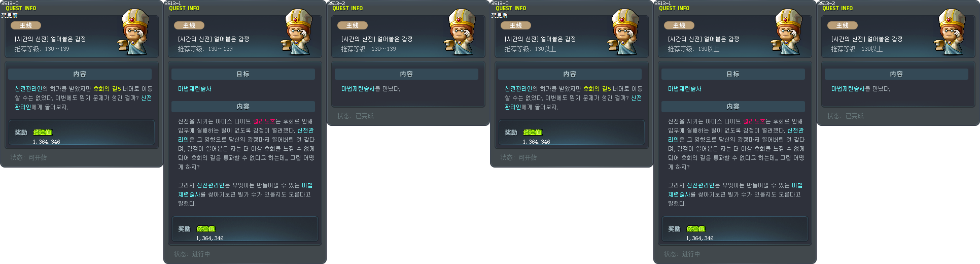
Task: Select the NPC portrait in panel 3513-1 with level 130~139
Action: coord(298,32)
